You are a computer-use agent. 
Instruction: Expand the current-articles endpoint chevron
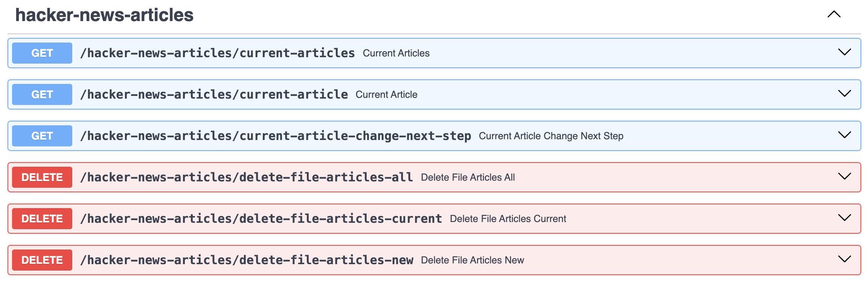tap(844, 52)
